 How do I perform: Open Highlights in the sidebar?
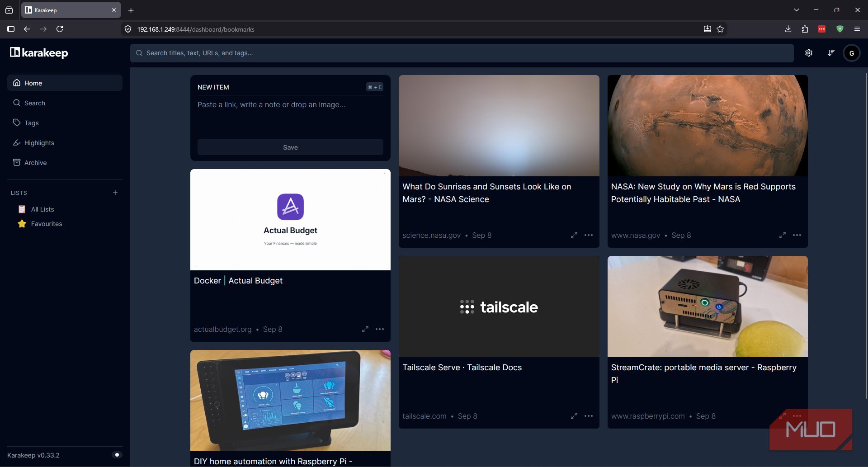point(65,142)
